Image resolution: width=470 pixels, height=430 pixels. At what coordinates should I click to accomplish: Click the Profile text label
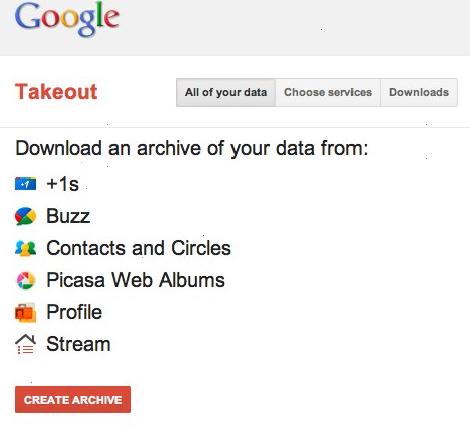(x=74, y=312)
